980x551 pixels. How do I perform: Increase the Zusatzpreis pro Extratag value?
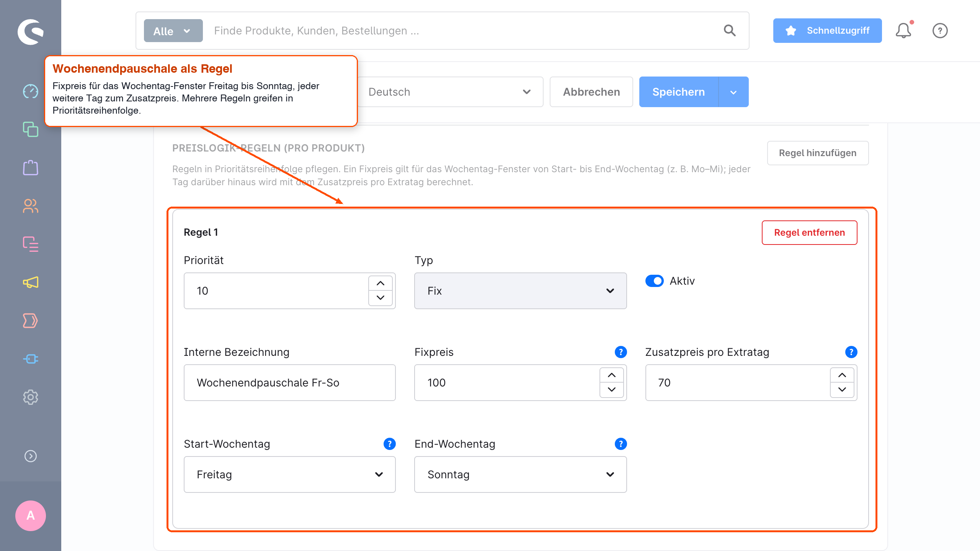point(842,375)
